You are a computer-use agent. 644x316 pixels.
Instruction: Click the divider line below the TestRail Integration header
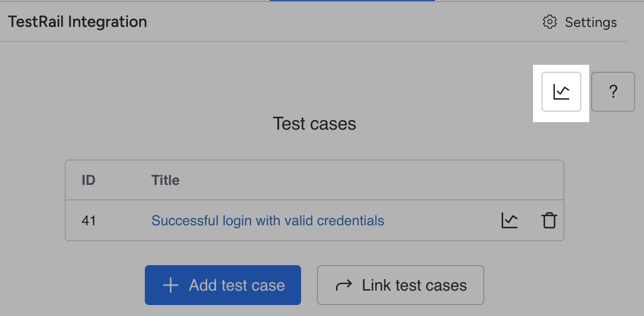click(x=315, y=41)
